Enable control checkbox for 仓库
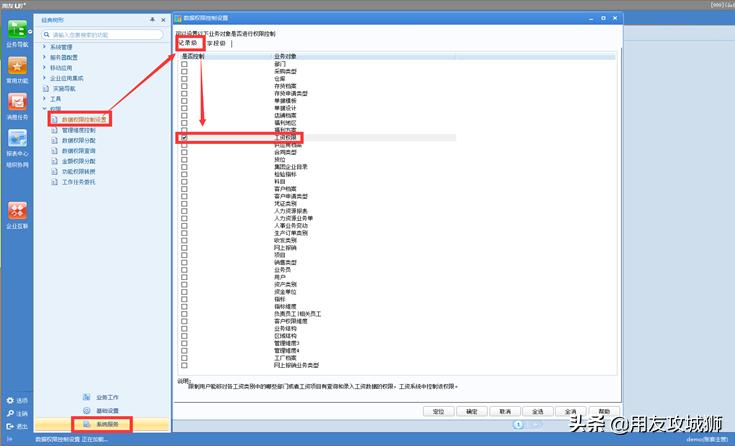Screen dimensions: 735x446 point(184,79)
